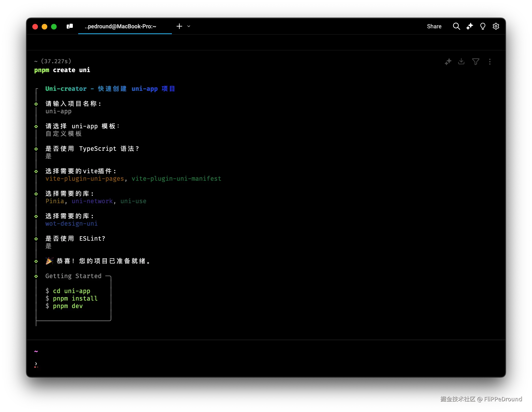Image resolution: width=532 pixels, height=412 pixels.
Task: Click the yellow minimize window button
Action: 44,26
